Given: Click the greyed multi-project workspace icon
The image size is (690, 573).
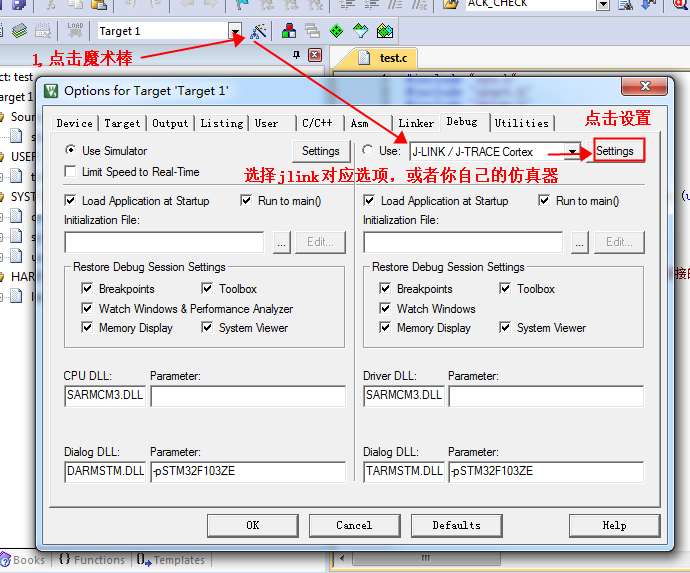Looking at the screenshot, I should pyautogui.click(x=312, y=31).
